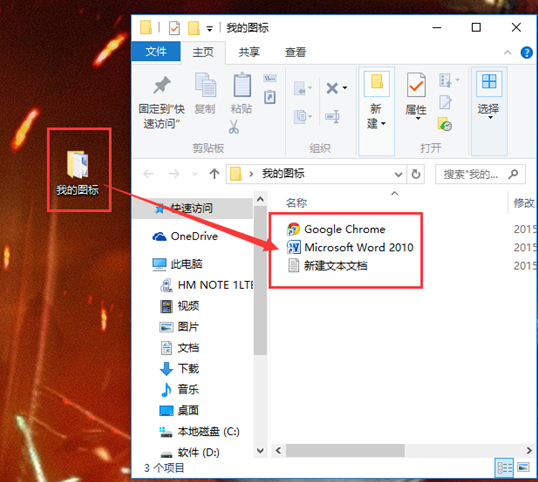Viewport: 538px width, 482px height.
Task: Click the Paste clipboard icon
Action: 242,84
